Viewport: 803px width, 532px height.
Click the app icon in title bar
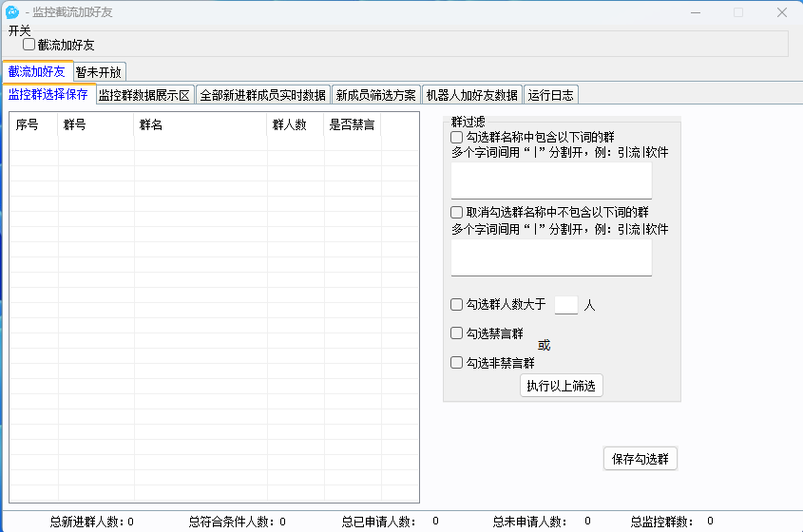(13, 12)
